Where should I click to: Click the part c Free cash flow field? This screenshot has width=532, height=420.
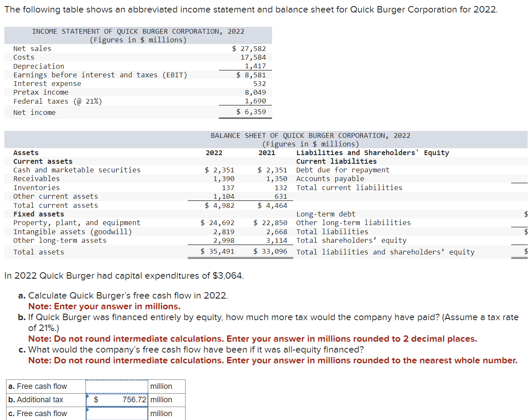[x=116, y=414]
